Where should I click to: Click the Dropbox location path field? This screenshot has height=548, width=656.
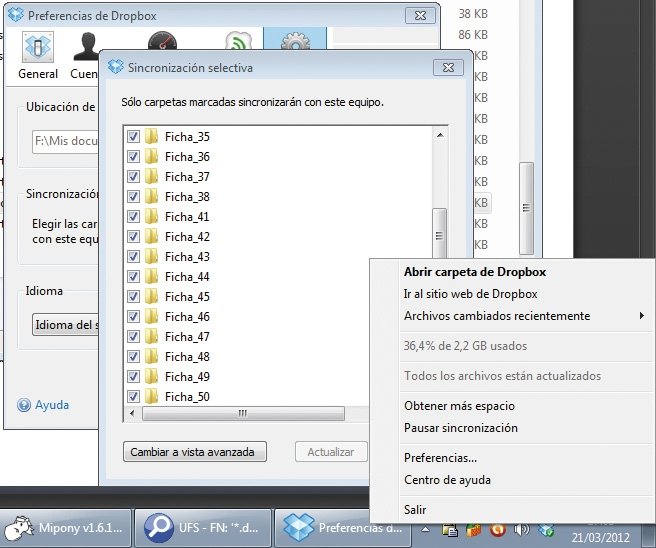tap(65, 141)
